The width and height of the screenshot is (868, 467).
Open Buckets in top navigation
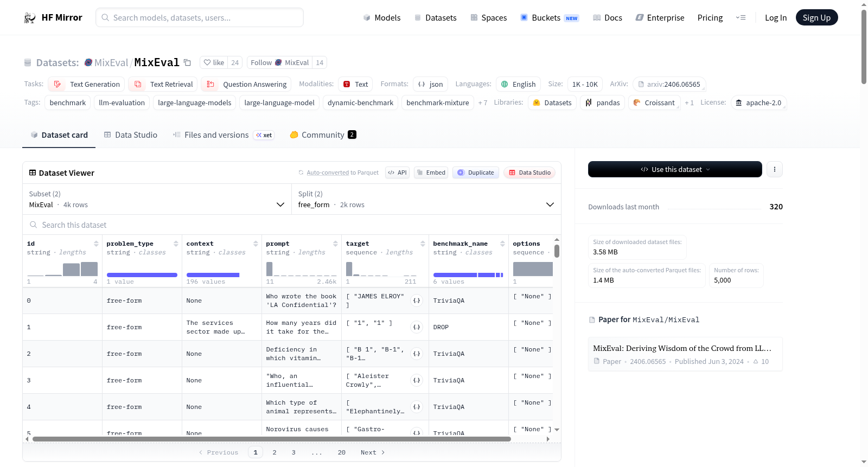[550, 17]
